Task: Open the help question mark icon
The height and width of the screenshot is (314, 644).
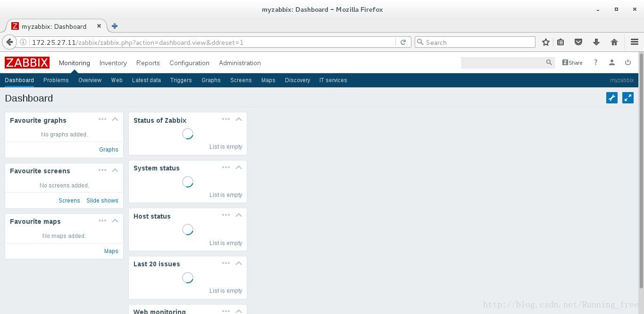Action: 596,62
